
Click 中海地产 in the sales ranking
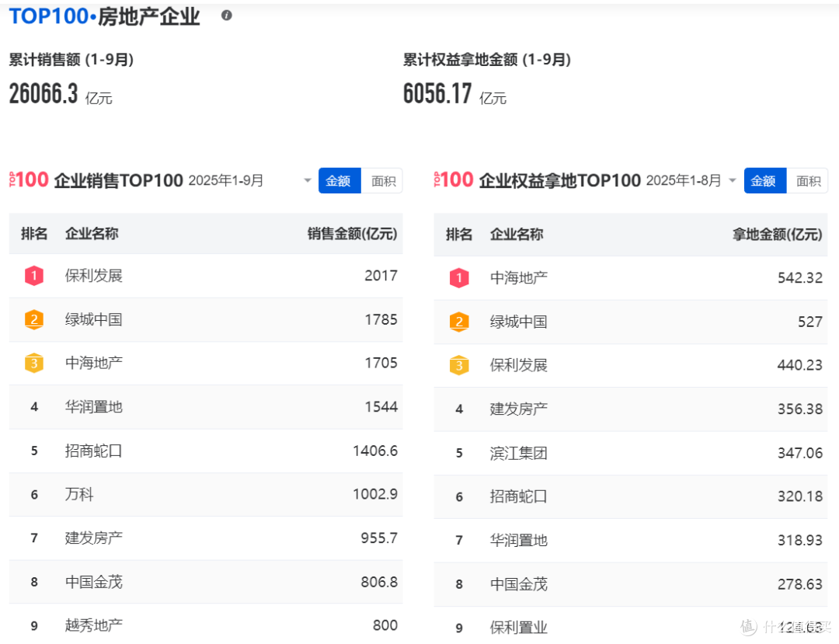[x=94, y=364]
